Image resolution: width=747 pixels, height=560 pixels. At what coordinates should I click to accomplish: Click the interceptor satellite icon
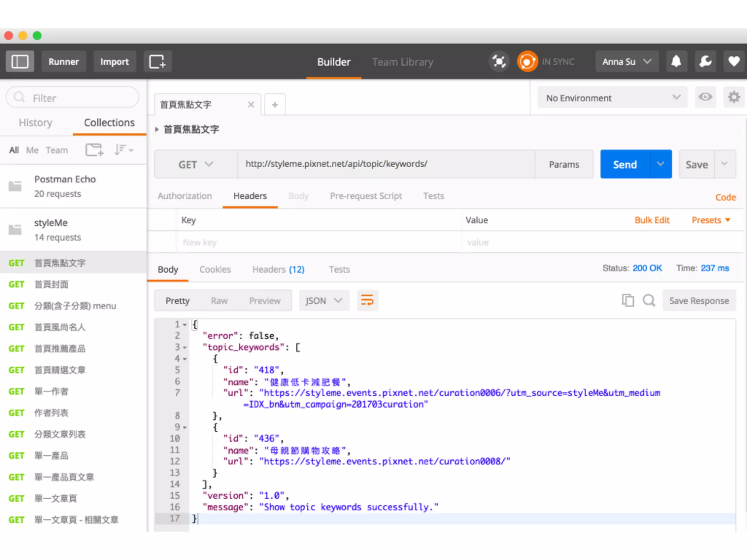[x=499, y=61]
